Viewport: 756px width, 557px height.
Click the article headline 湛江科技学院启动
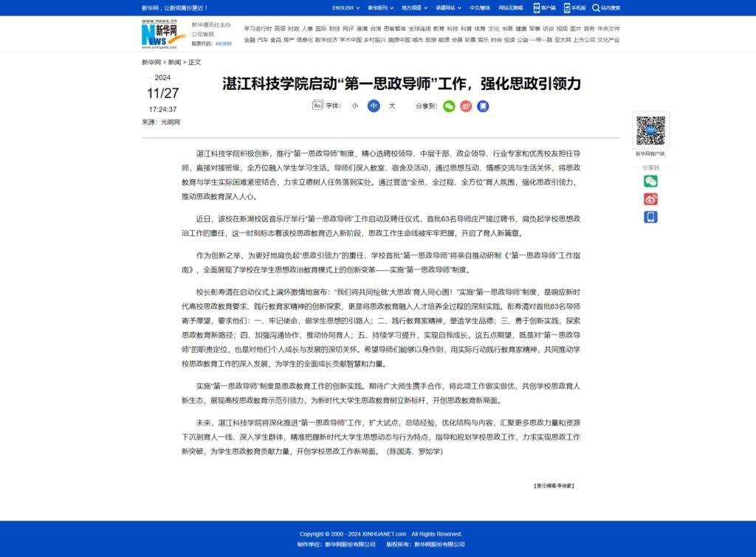point(402,84)
